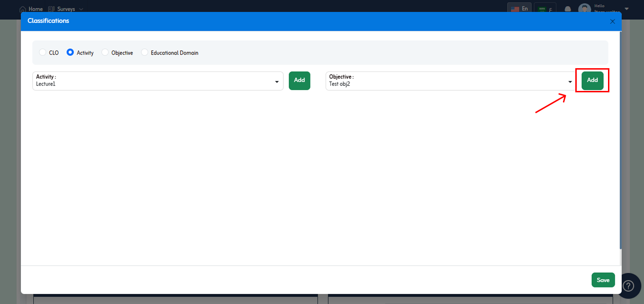Click the Objective dropdown caret arrow

point(570,82)
